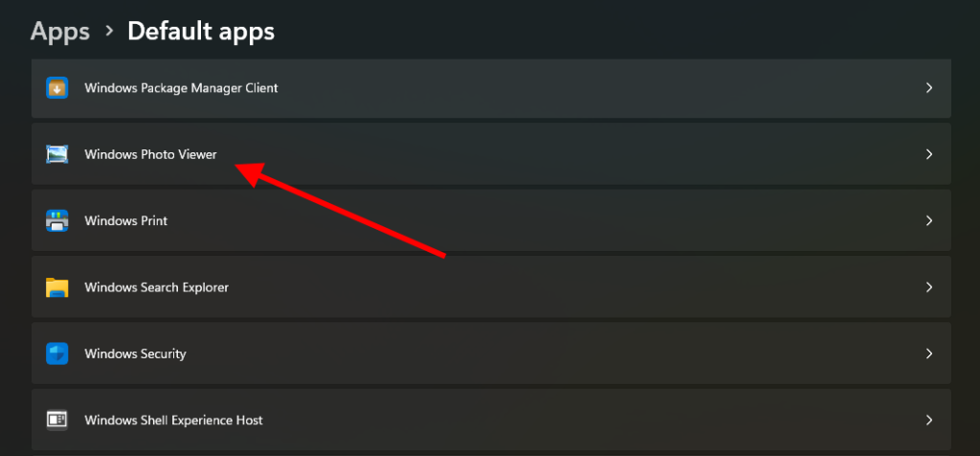The height and width of the screenshot is (456, 980).
Task: Expand the Windows Print chevron arrow
Action: pyautogui.click(x=928, y=220)
